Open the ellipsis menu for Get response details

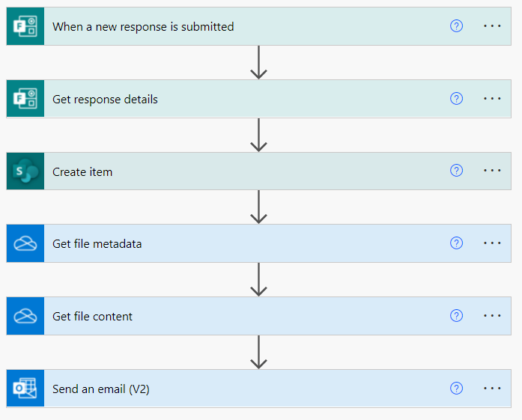(x=492, y=99)
